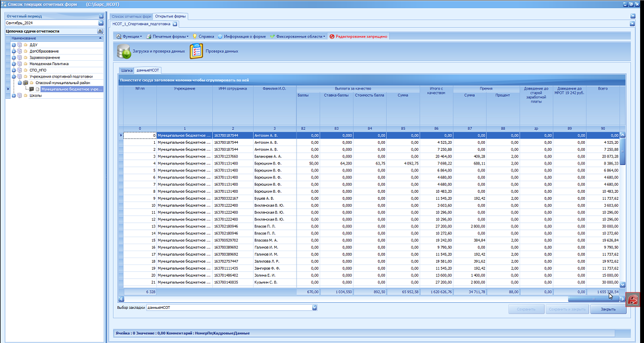Close the НСОТ_1_Спортивная_подготовка form tab

pos(174,24)
